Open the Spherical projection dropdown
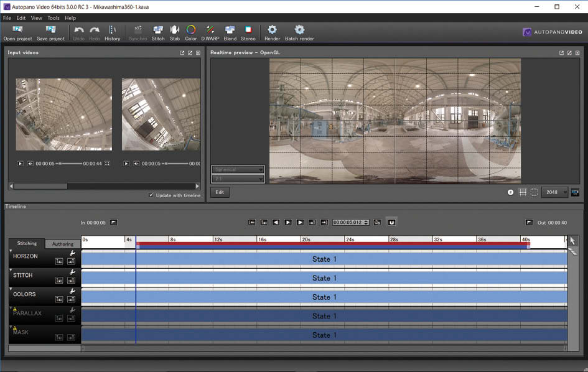 [x=238, y=169]
